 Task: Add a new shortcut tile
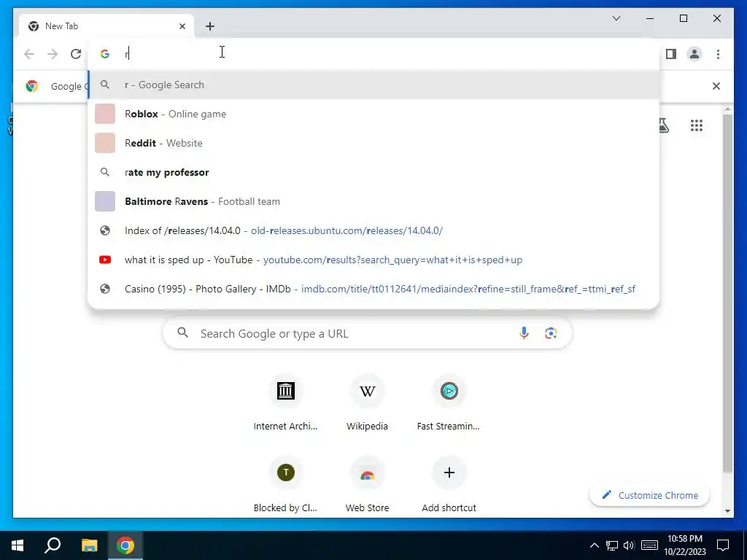tap(449, 485)
